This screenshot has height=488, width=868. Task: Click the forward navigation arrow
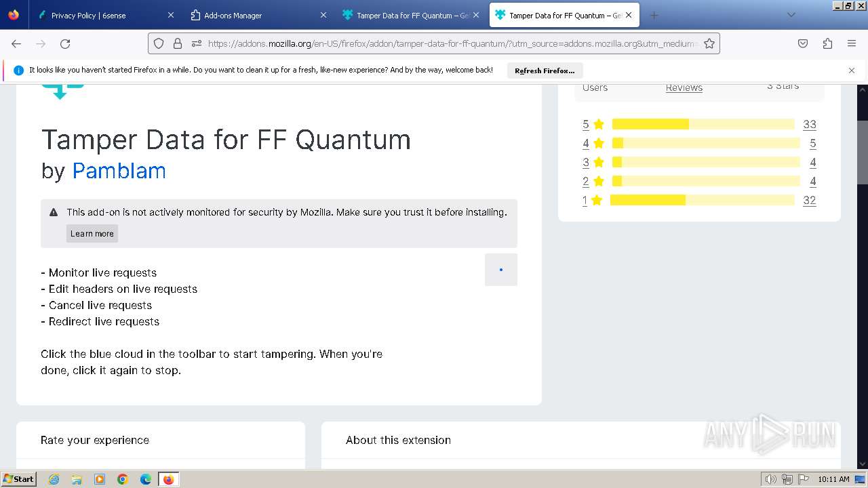pos(41,43)
